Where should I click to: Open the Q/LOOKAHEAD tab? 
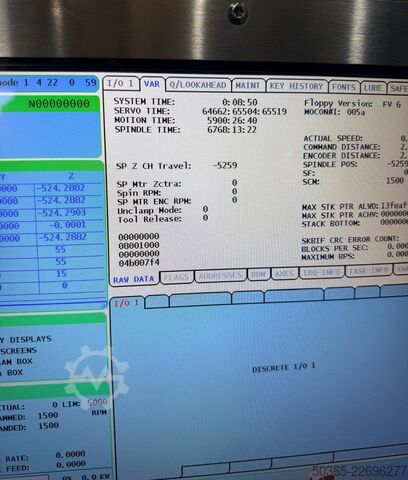tap(198, 85)
